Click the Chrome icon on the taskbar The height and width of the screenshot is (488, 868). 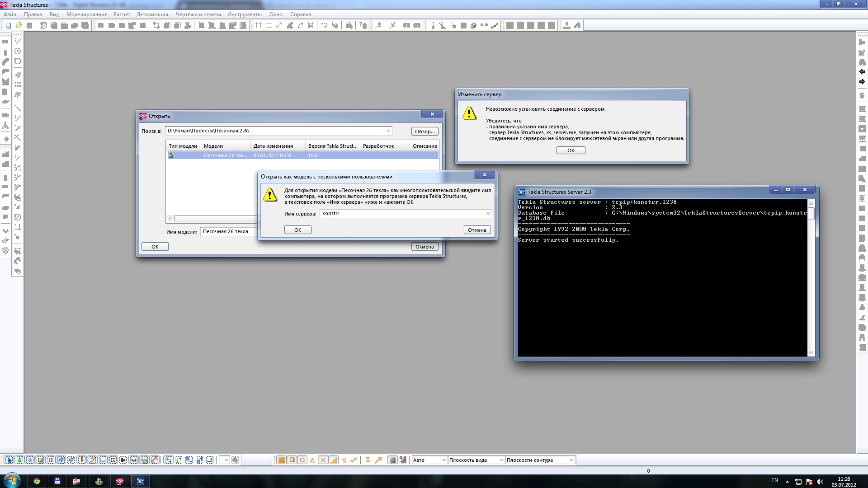37,481
